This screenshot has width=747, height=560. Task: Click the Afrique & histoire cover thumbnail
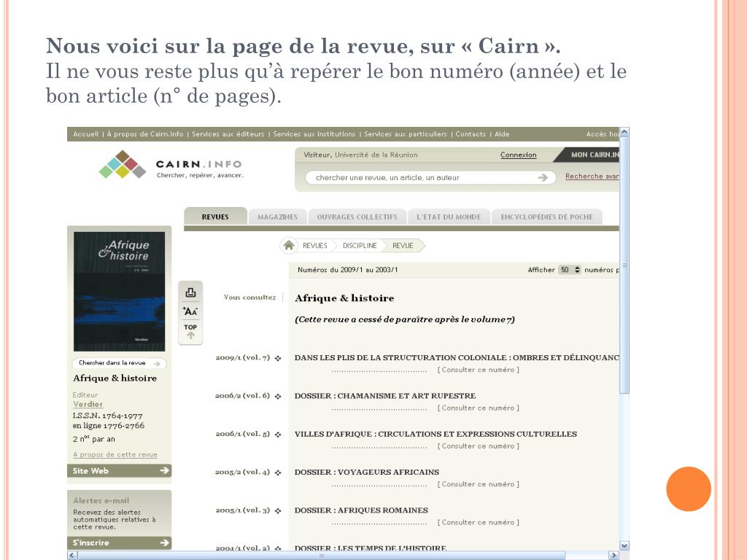[119, 292]
